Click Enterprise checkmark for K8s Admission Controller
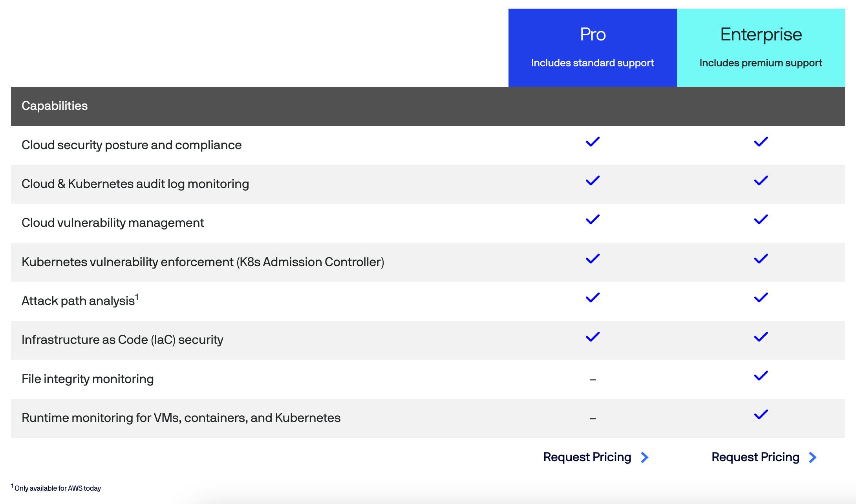 click(x=761, y=259)
